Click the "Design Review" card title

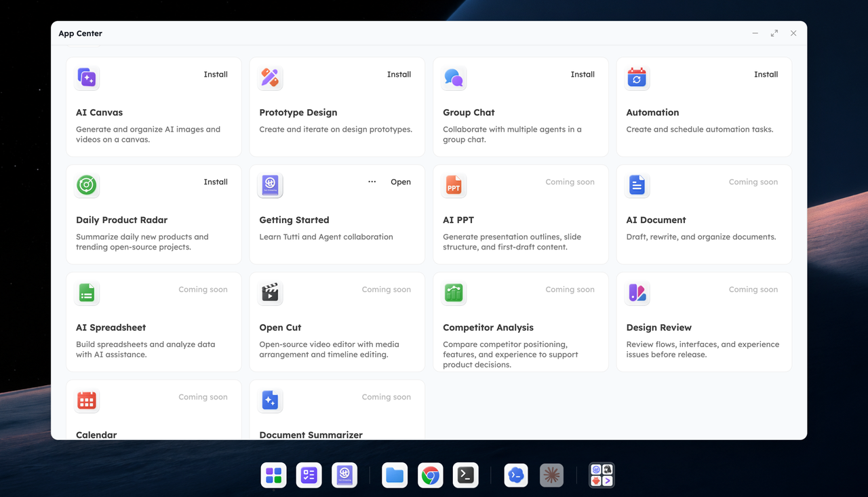[x=659, y=327]
